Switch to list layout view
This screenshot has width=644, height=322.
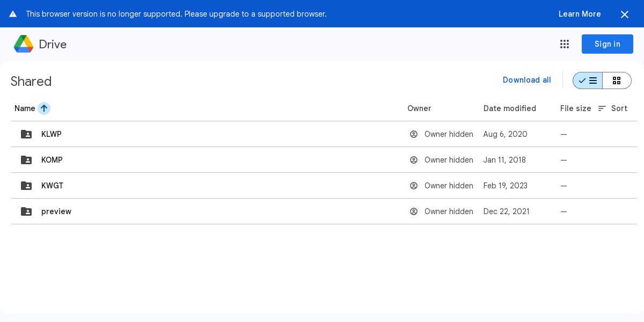[x=588, y=80]
